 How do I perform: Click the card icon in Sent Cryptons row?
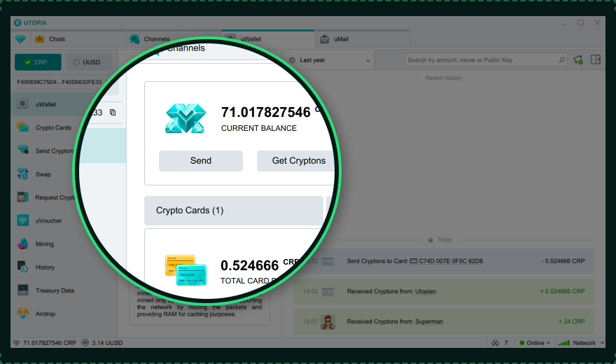click(328, 262)
